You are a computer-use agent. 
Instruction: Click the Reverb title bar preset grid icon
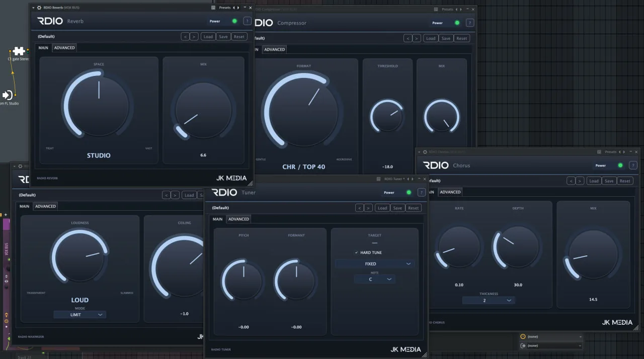point(213,8)
